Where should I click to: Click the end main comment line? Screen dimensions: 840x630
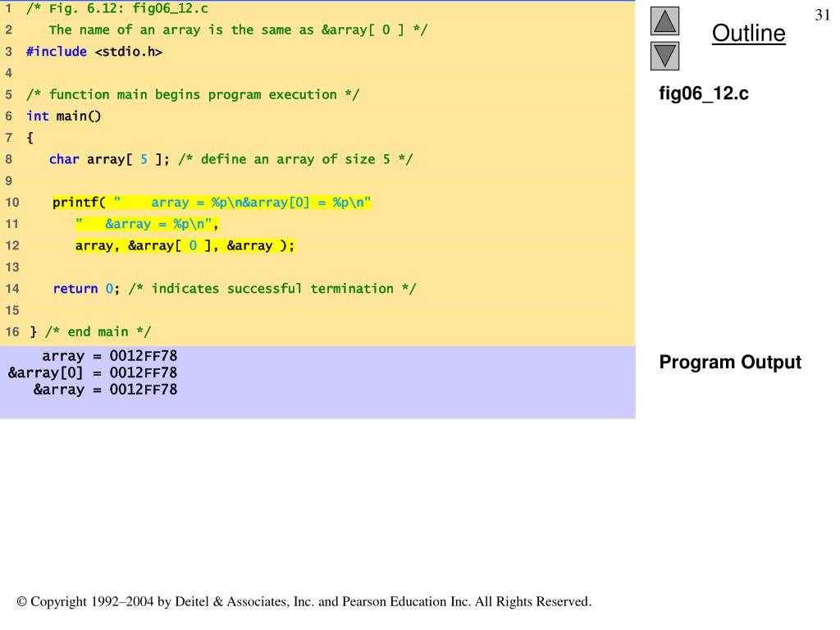pos(90,331)
